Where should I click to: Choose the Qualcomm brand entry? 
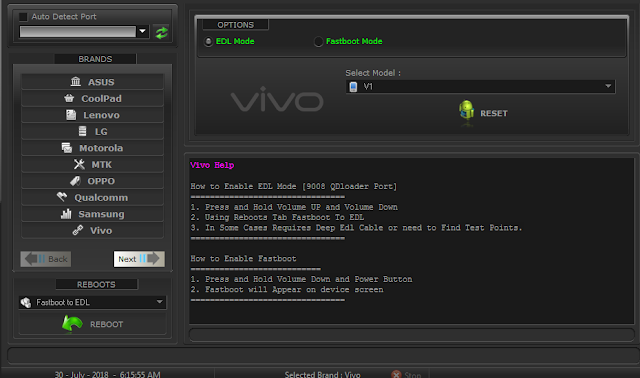tap(93, 198)
